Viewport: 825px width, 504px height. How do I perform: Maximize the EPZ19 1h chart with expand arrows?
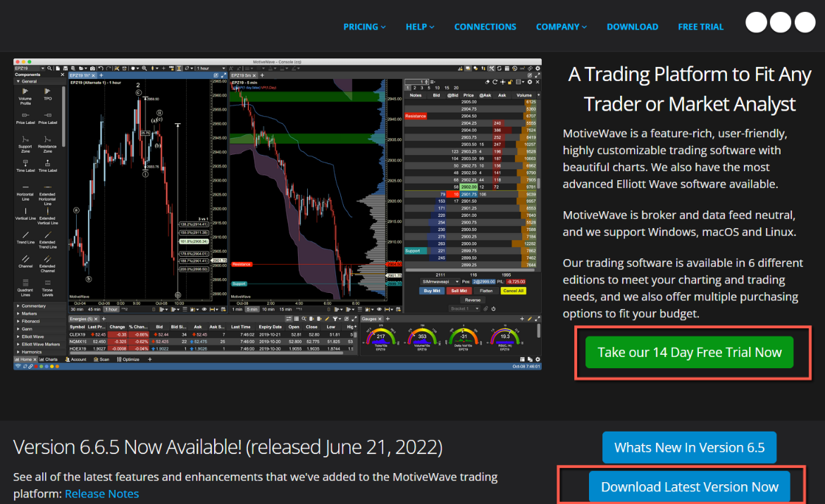coord(223,76)
